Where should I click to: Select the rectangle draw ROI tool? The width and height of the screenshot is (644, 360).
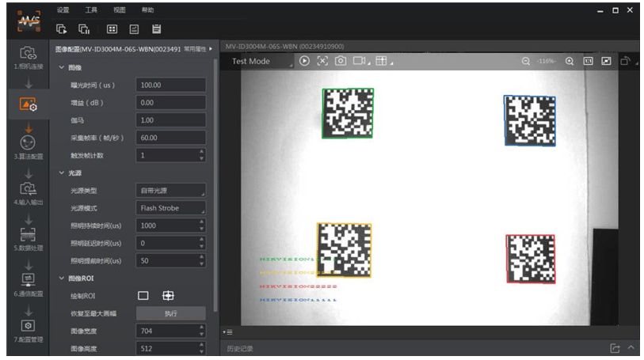point(143,295)
